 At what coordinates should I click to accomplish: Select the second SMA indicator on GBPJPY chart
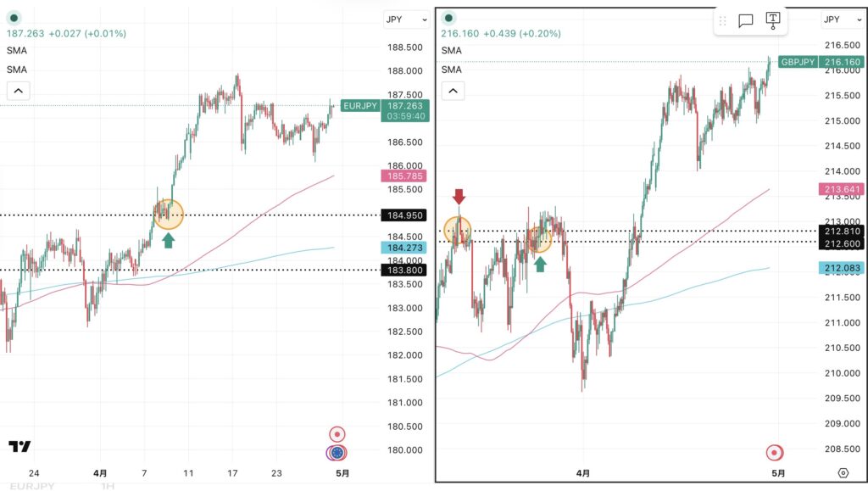point(452,70)
